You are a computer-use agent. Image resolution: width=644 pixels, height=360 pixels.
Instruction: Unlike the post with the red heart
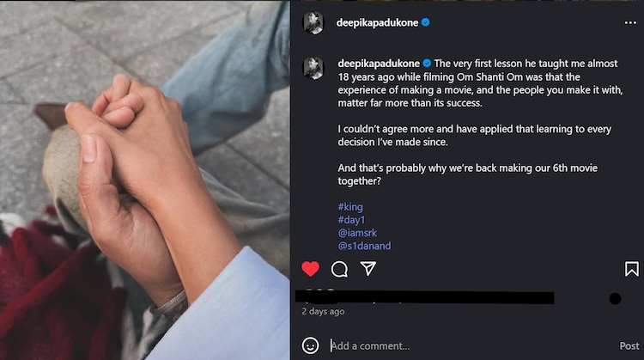pyautogui.click(x=311, y=269)
